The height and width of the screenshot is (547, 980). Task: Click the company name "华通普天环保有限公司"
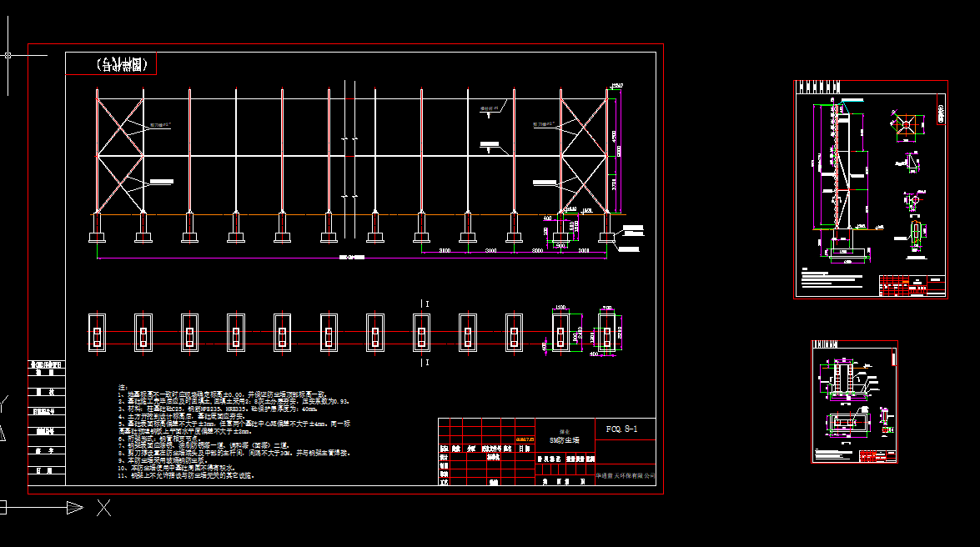click(626, 476)
